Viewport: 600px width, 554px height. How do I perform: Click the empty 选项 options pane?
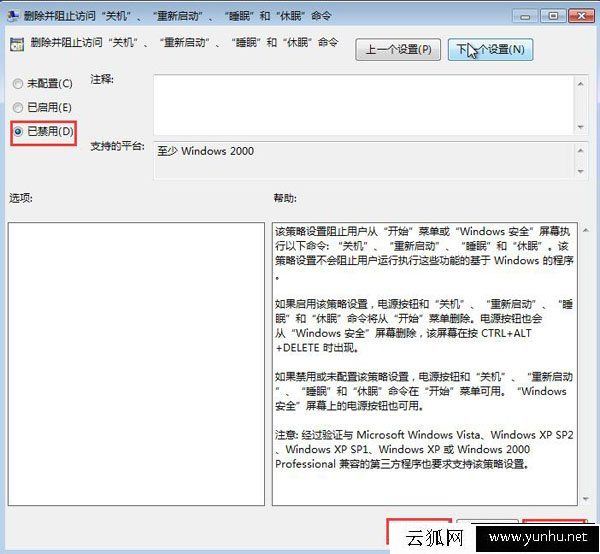pos(136,364)
